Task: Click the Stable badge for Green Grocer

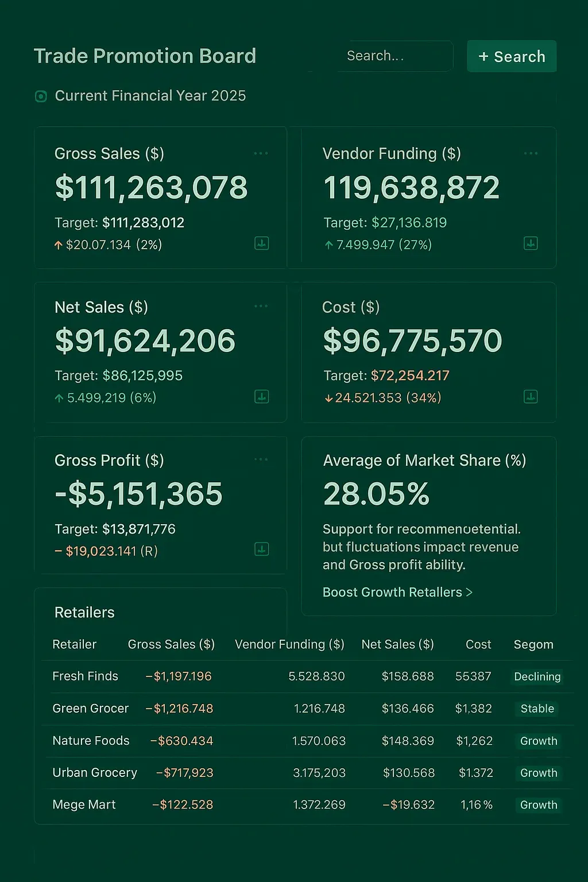Action: 537,709
